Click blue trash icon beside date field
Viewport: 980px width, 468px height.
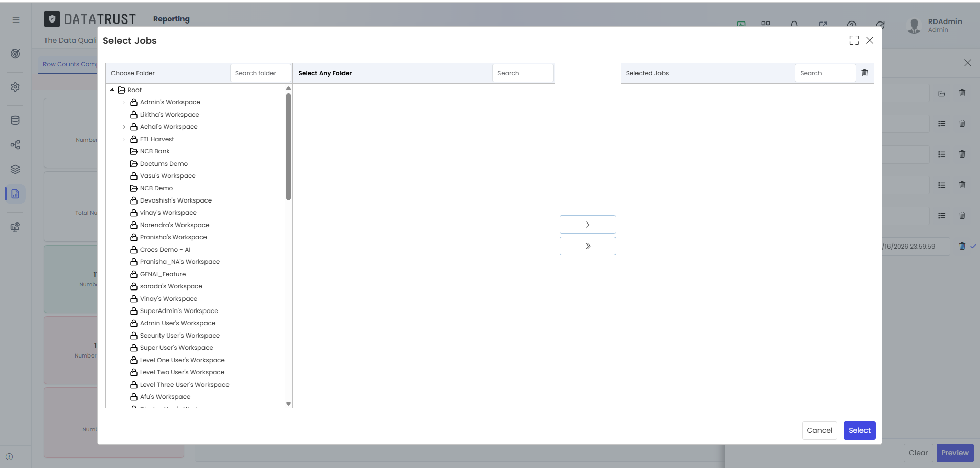click(962, 246)
